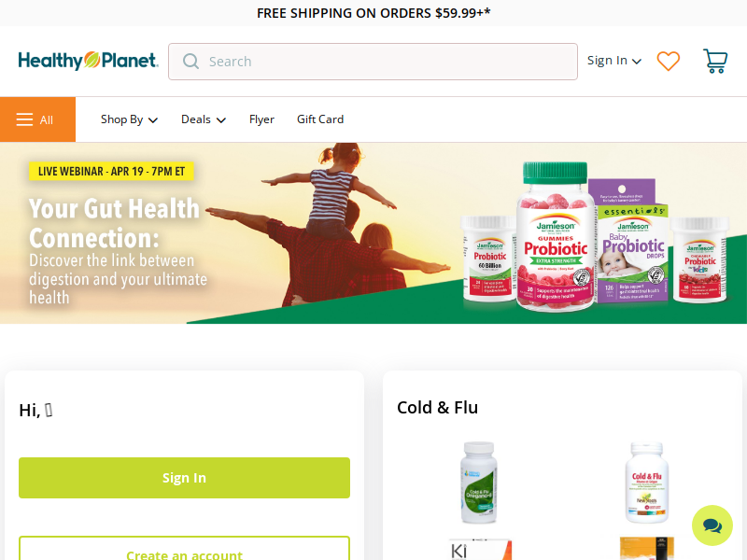Click the Create an account button
The image size is (747, 560).
pos(184,548)
